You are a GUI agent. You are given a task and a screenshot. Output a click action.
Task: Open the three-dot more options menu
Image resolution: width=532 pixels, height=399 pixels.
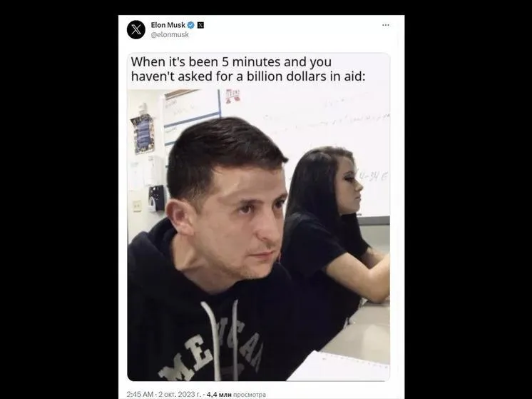pyautogui.click(x=385, y=25)
